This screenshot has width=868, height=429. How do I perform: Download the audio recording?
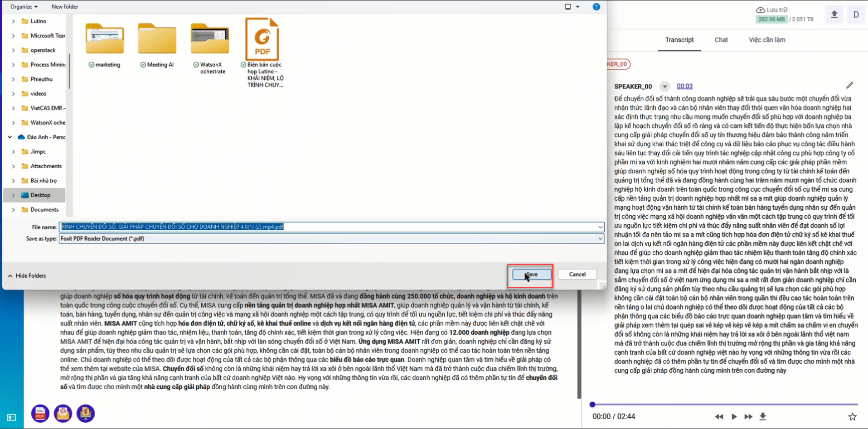pos(763,416)
